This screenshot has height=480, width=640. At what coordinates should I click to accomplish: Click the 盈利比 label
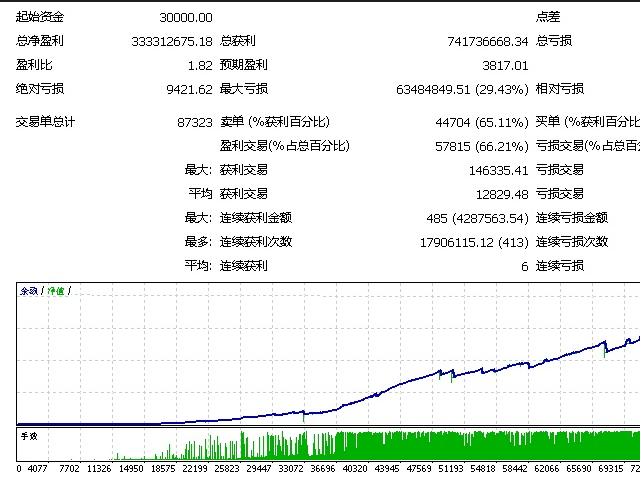pos(34,65)
